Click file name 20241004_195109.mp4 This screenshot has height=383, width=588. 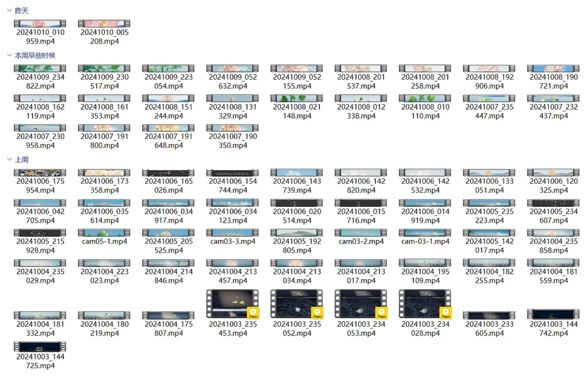click(425, 276)
